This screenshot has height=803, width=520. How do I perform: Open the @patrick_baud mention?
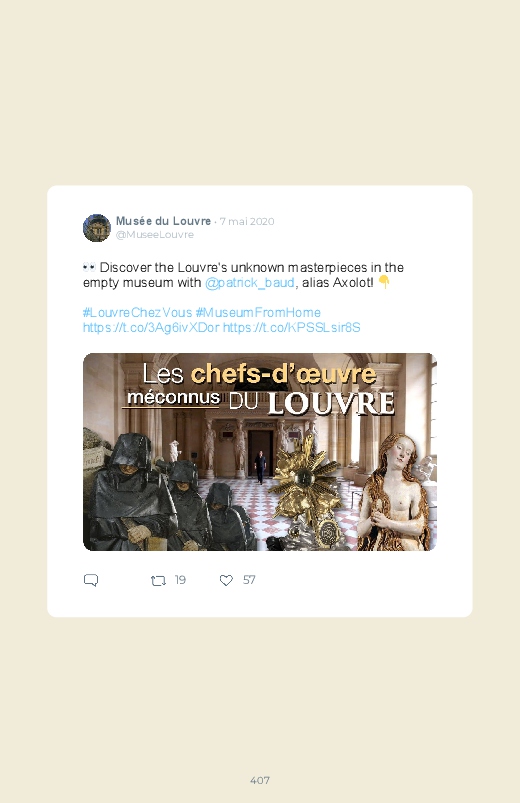click(249, 283)
